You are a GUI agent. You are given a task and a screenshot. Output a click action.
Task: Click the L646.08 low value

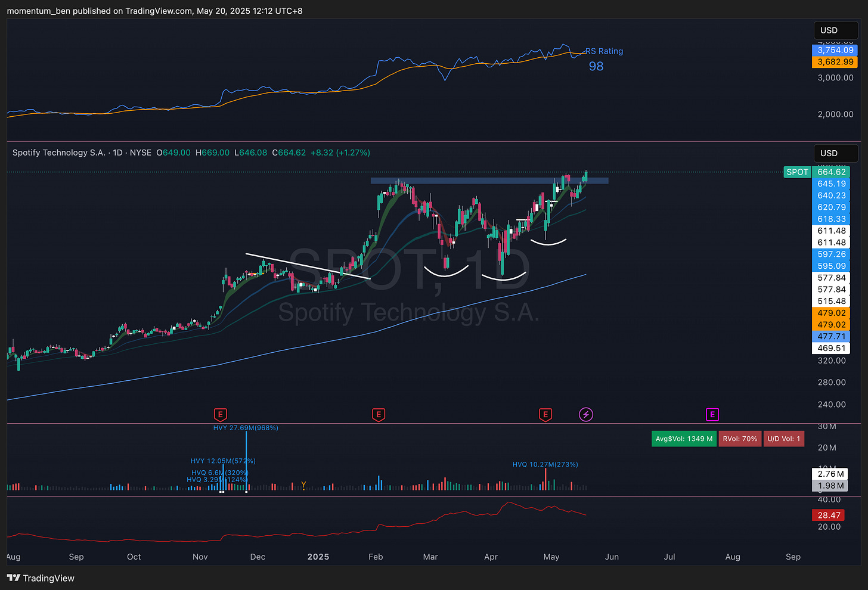pos(250,153)
